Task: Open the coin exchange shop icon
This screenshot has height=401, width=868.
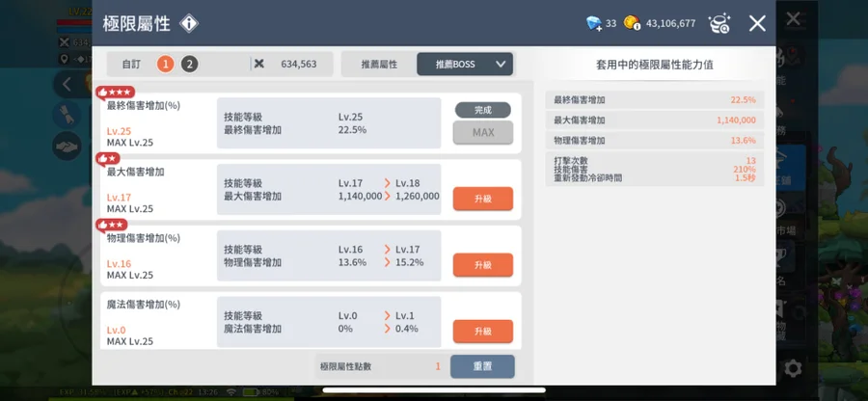Action: (719, 24)
